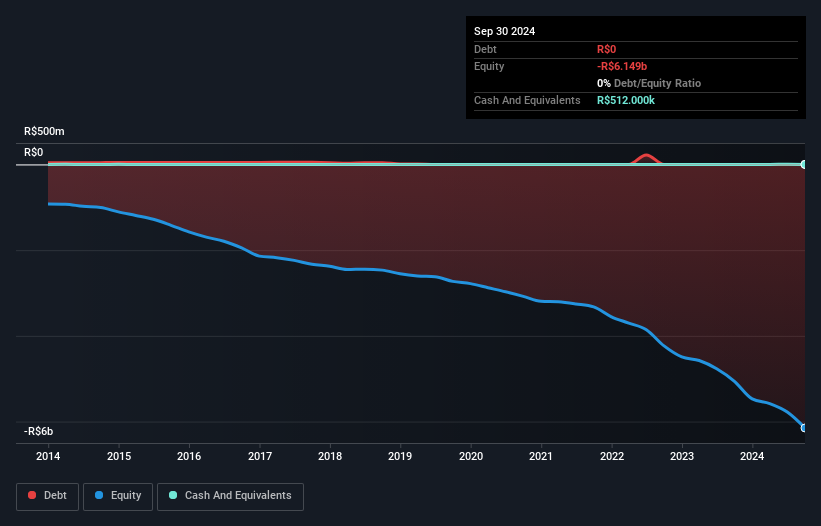Click the 0% Debt/Equity Ratio text
This screenshot has width=821, height=526.
click(649, 83)
